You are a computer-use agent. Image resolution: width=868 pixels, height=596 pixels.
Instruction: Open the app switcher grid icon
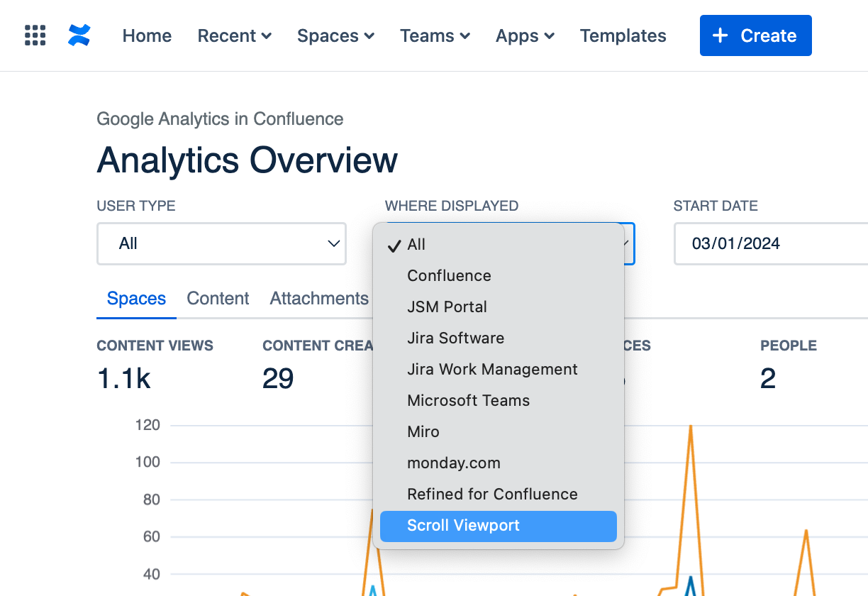point(35,35)
